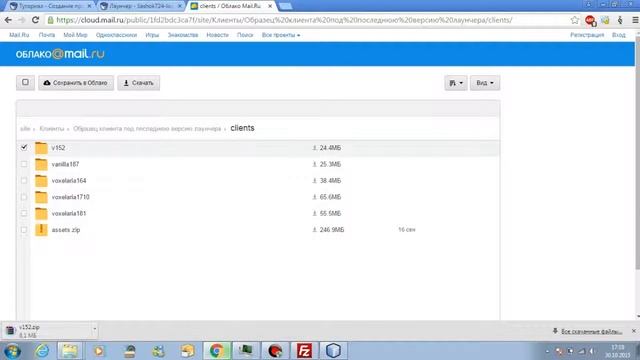This screenshot has width=640, height=360.
Task: Check the voxelaria1710 checkbox
Action: click(24, 197)
